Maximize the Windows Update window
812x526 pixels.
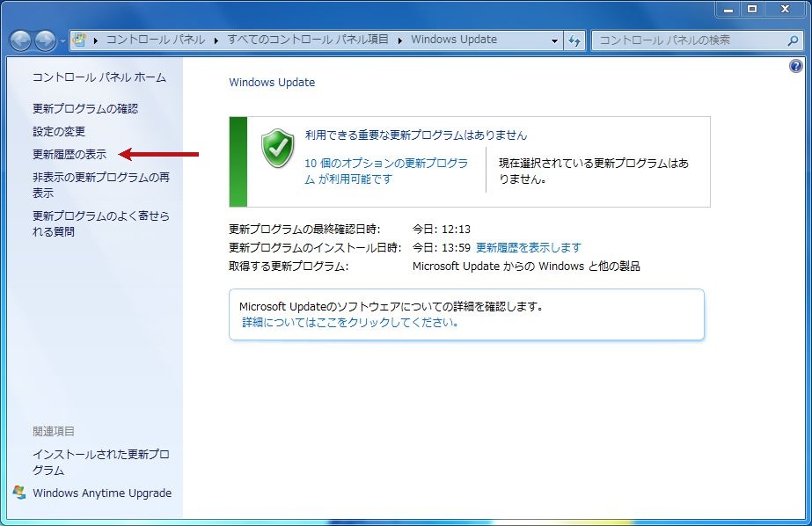(x=752, y=10)
